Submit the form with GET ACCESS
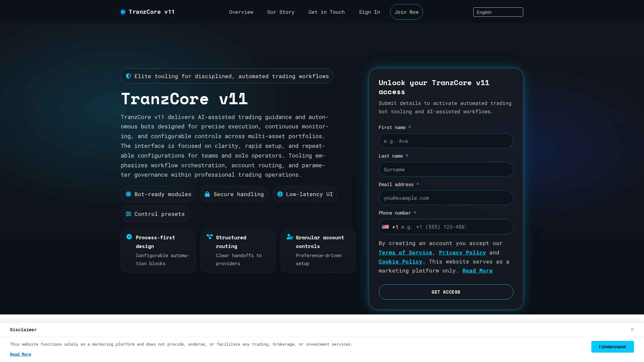 click(446, 292)
